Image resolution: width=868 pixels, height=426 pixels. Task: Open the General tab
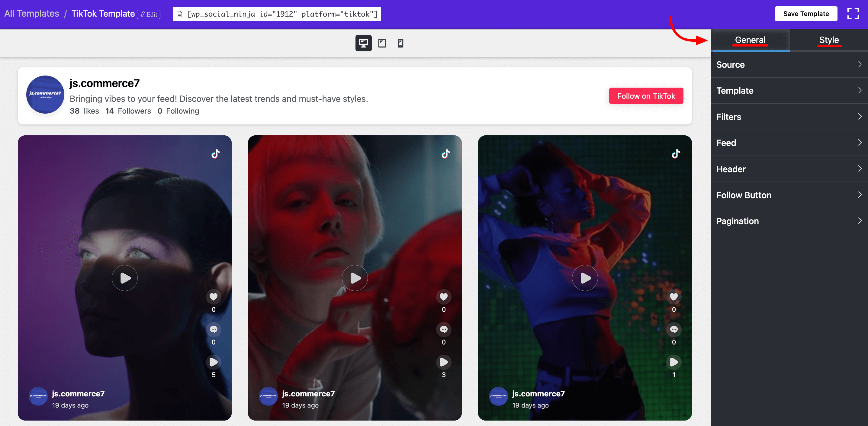750,40
